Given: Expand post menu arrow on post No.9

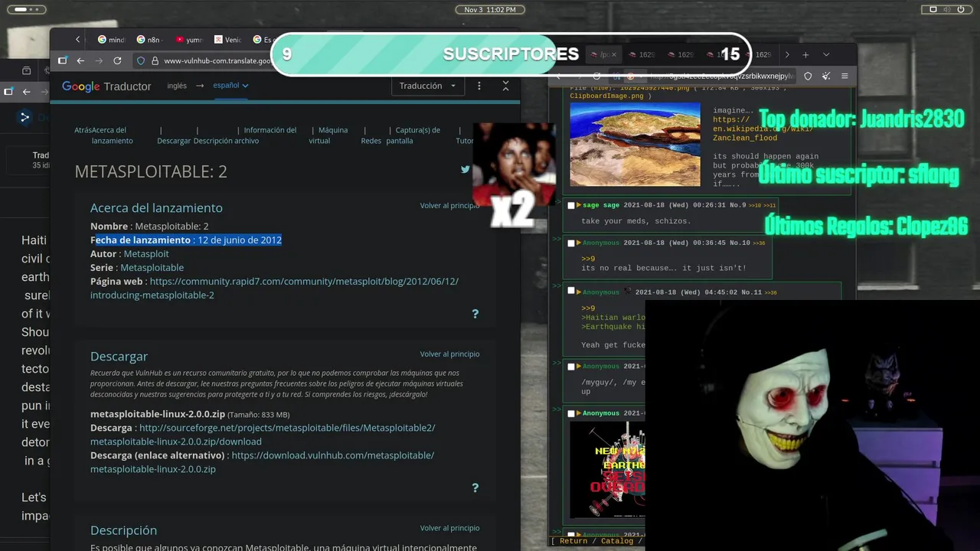Looking at the screenshot, I should [x=579, y=205].
